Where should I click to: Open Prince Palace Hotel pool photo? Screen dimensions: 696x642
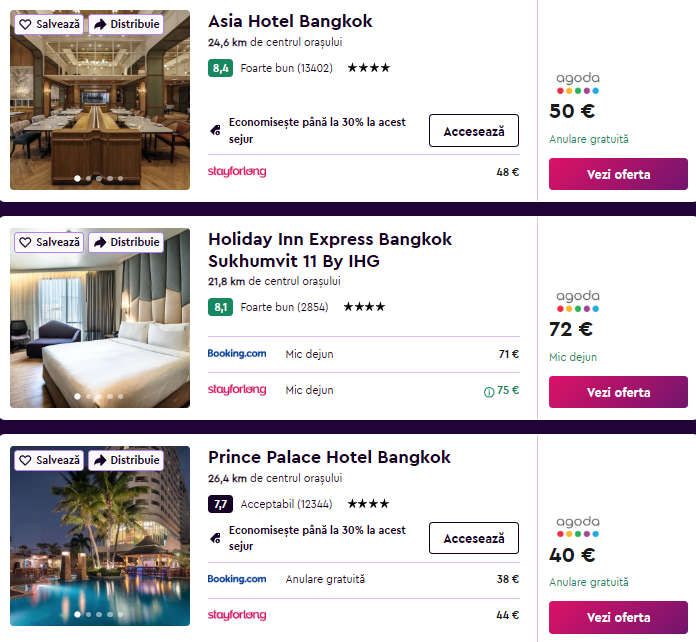tap(100, 536)
